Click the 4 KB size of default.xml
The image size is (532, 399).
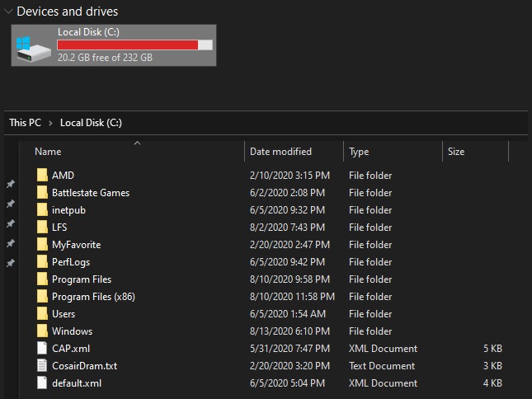pos(492,383)
